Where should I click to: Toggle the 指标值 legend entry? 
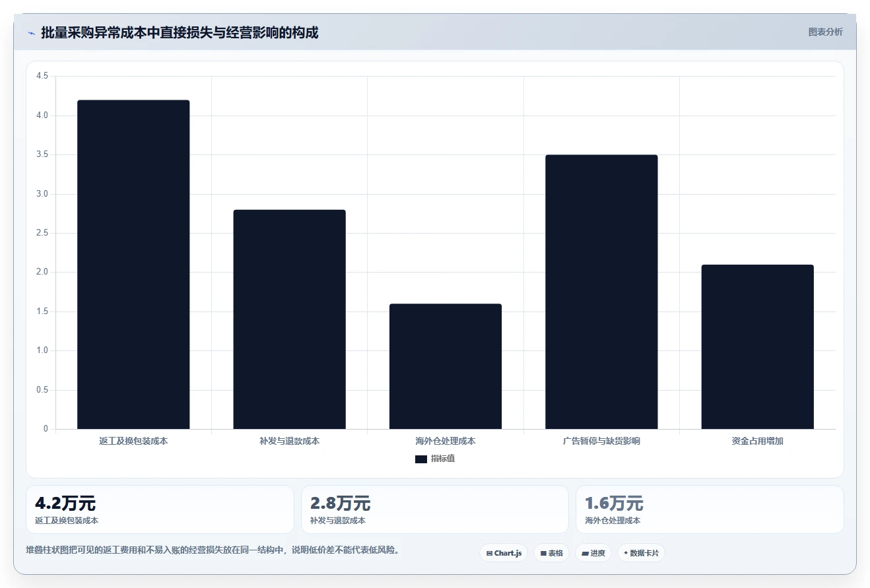[x=435, y=459]
